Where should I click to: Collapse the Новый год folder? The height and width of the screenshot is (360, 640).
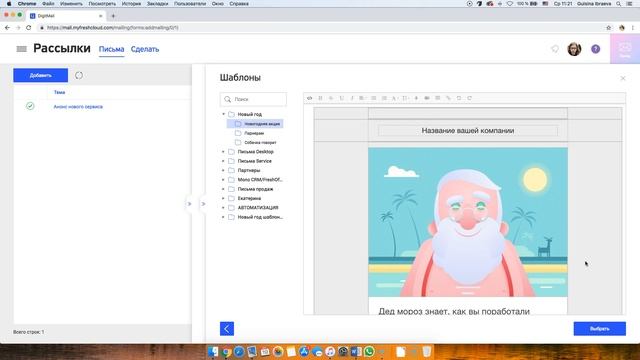coord(223,114)
